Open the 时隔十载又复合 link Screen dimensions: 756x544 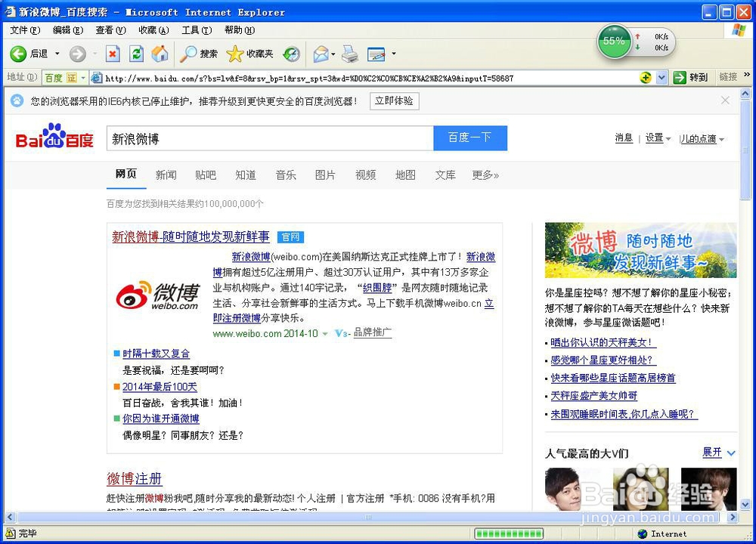click(156, 354)
